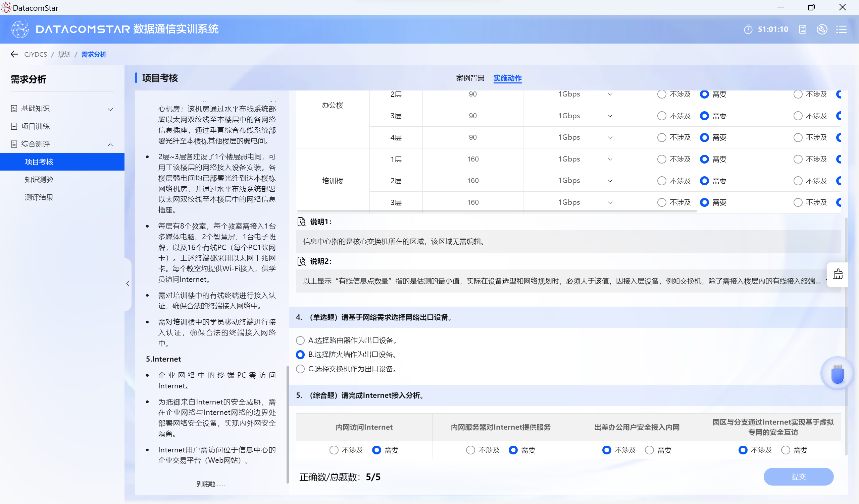Click the floating robot assistant icon
Screen dimensions: 859x504
coord(838,274)
